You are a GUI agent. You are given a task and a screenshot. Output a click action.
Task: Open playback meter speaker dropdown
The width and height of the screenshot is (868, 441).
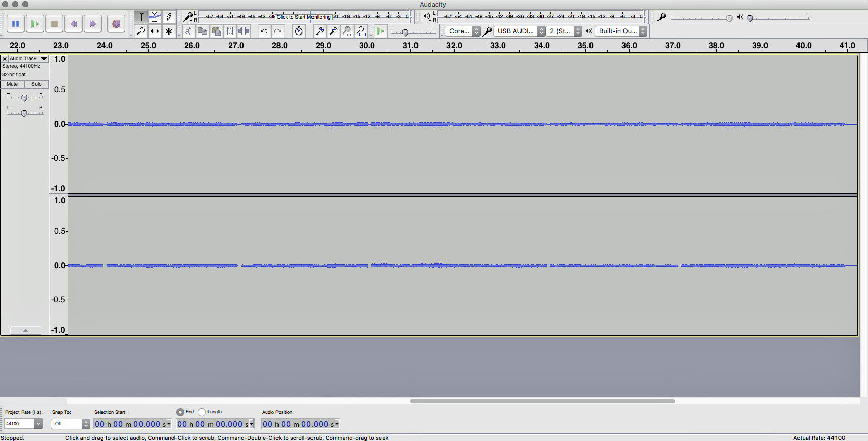click(x=429, y=17)
